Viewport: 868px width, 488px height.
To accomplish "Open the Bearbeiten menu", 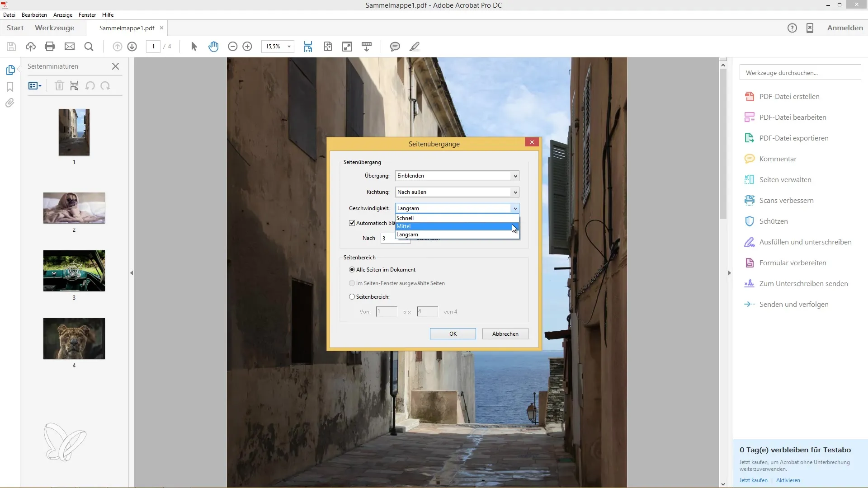I will click(34, 15).
